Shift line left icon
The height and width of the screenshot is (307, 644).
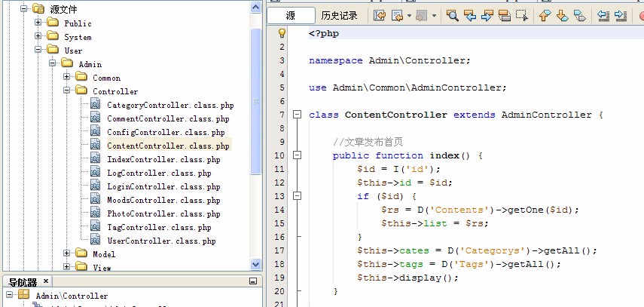(603, 16)
